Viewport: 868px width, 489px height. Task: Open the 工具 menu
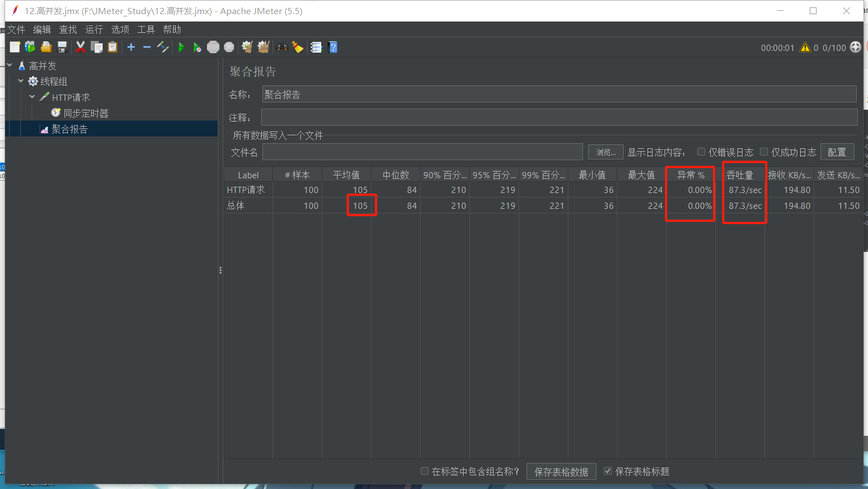(146, 29)
